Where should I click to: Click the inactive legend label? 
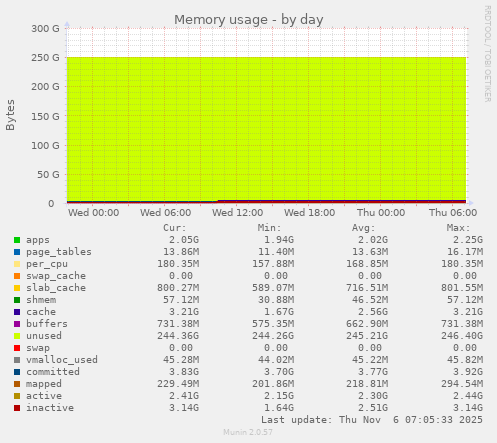coord(50,408)
